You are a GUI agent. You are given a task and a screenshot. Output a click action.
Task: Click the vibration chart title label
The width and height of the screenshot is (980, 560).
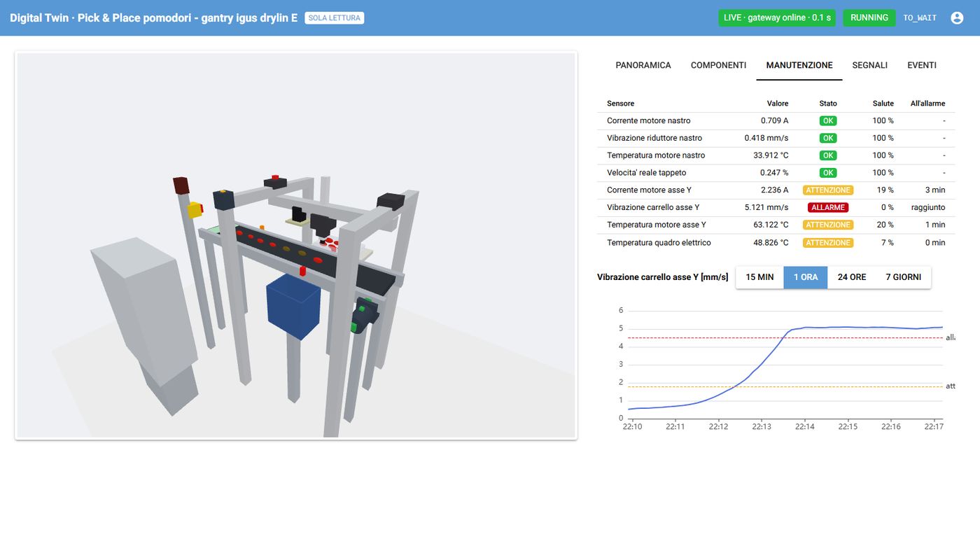click(663, 277)
